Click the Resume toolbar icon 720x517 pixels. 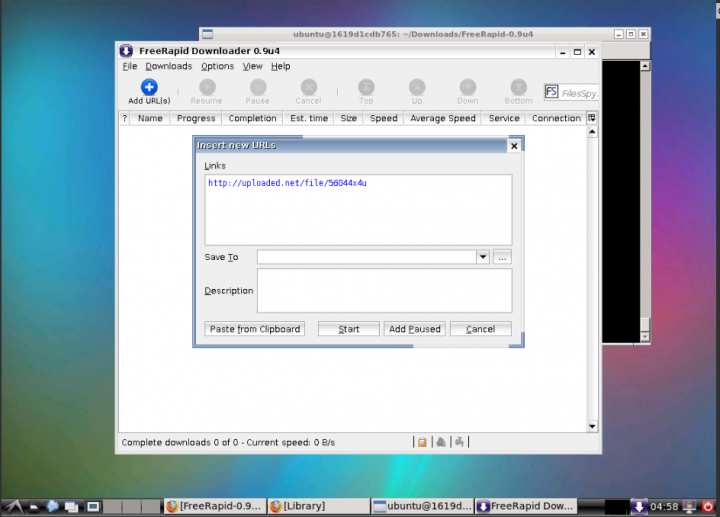point(207,87)
